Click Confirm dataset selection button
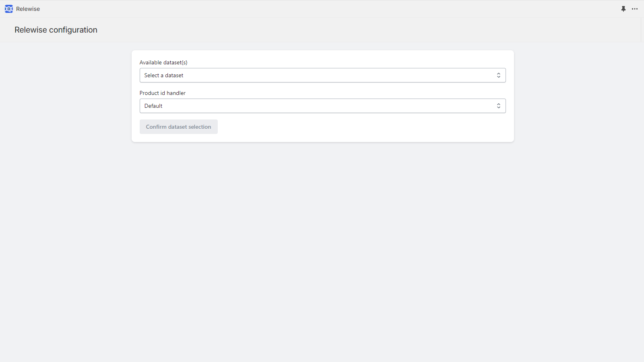The width and height of the screenshot is (644, 362). [178, 127]
